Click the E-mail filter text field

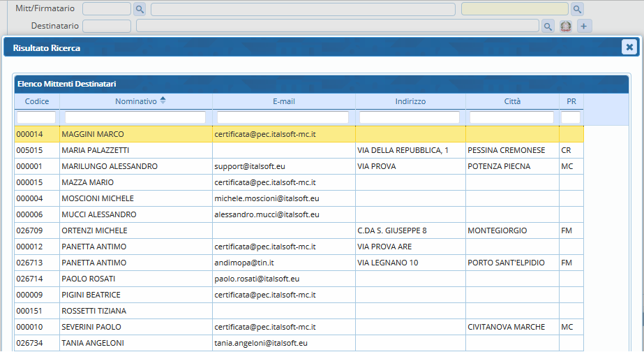[x=283, y=117]
